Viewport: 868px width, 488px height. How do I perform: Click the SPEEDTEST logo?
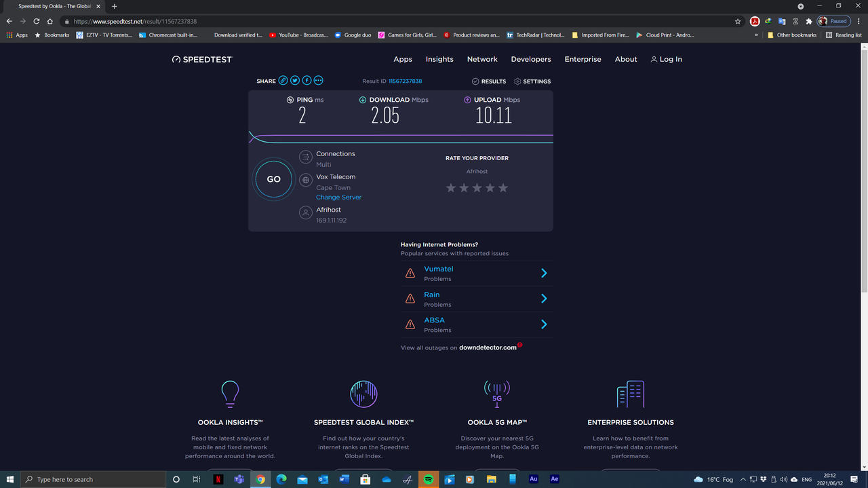pos(202,59)
